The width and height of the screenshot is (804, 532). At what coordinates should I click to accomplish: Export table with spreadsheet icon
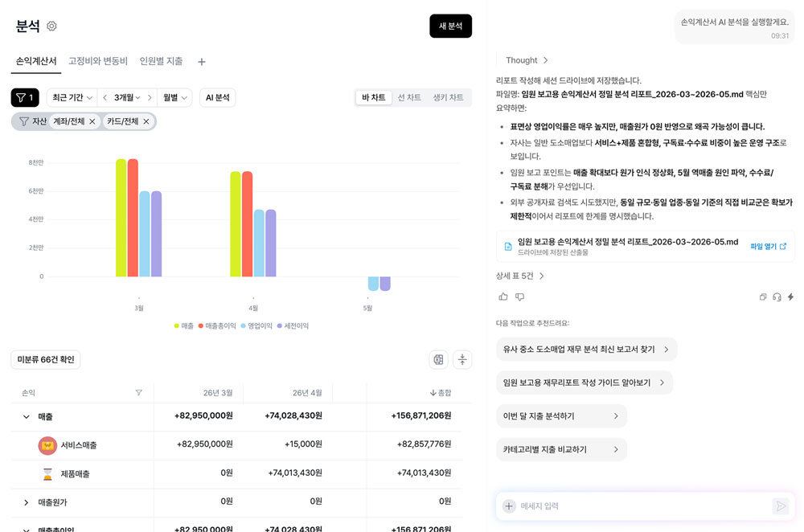pyautogui.click(x=438, y=359)
